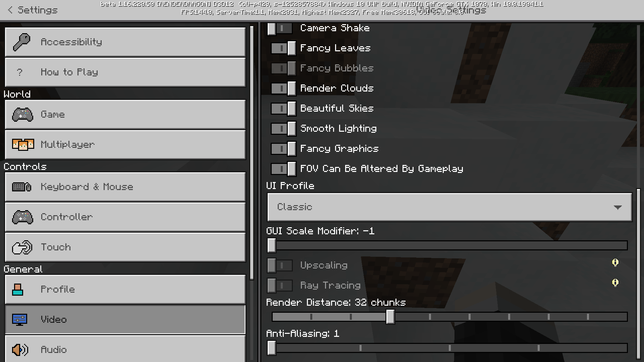
Task: Click the Game controller icon
Action: pyautogui.click(x=22, y=114)
